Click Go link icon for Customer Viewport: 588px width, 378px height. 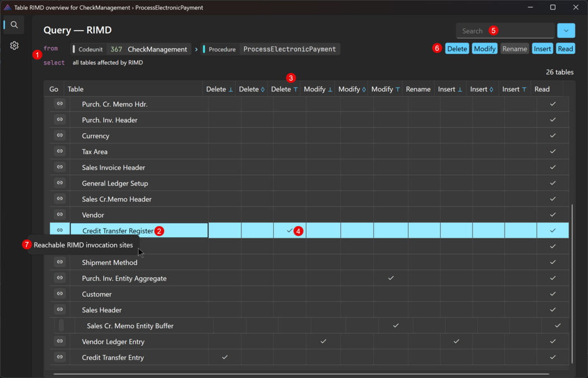[x=60, y=293]
